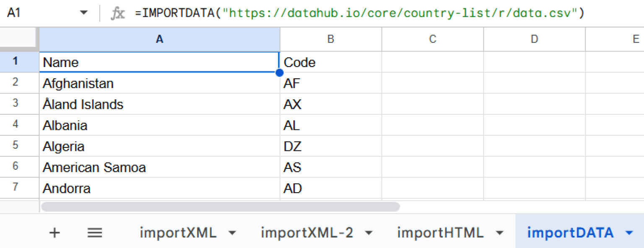Select the cell containing American Samoa
The image size is (644, 248).
[159, 167]
